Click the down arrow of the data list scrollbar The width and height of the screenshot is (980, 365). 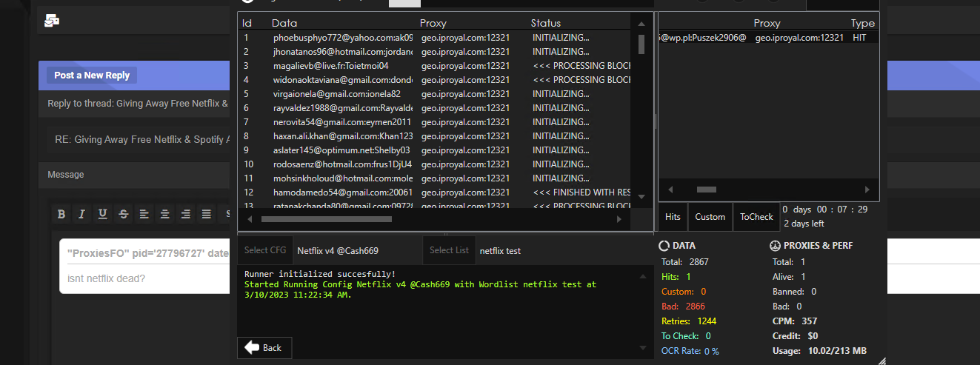(x=641, y=196)
